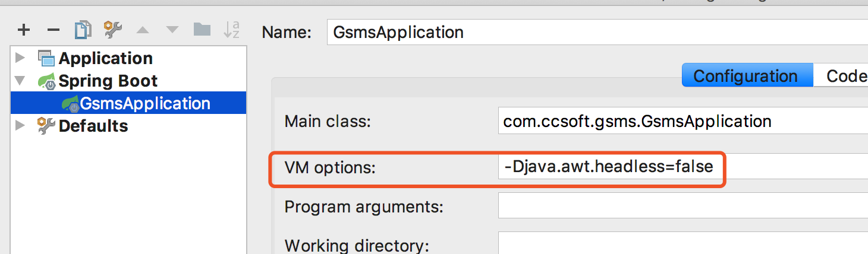Move configuration down with the down arrow
Viewport: 868px width, 254px height.
pyautogui.click(x=172, y=30)
